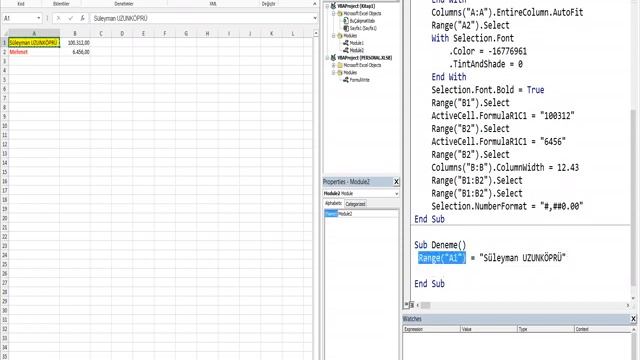Click the Type column header in Watches
640x360 pixels.
point(546,329)
